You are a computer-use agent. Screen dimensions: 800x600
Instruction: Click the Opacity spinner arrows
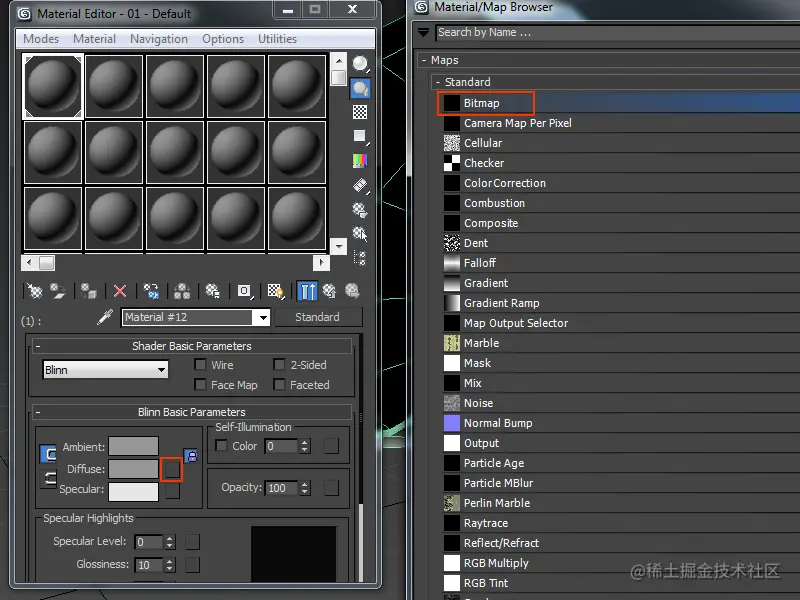305,488
